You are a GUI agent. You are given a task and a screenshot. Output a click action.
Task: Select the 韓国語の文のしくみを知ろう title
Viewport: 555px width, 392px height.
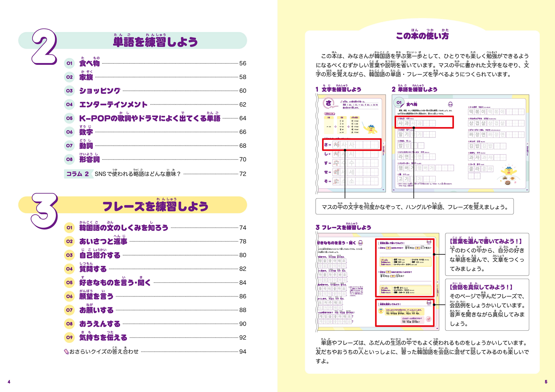point(124,228)
